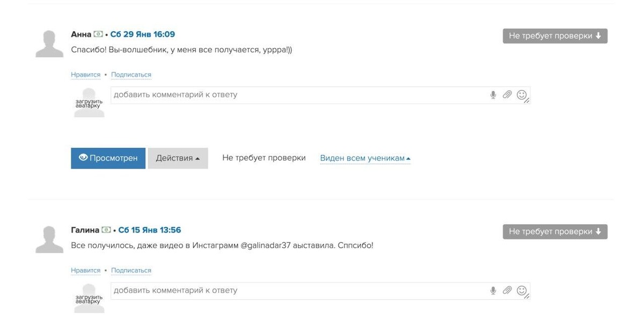Open Не требует проверки dropdown on Galina's answer
Image resolution: width=644 pixels, height=333 pixels.
[555, 232]
